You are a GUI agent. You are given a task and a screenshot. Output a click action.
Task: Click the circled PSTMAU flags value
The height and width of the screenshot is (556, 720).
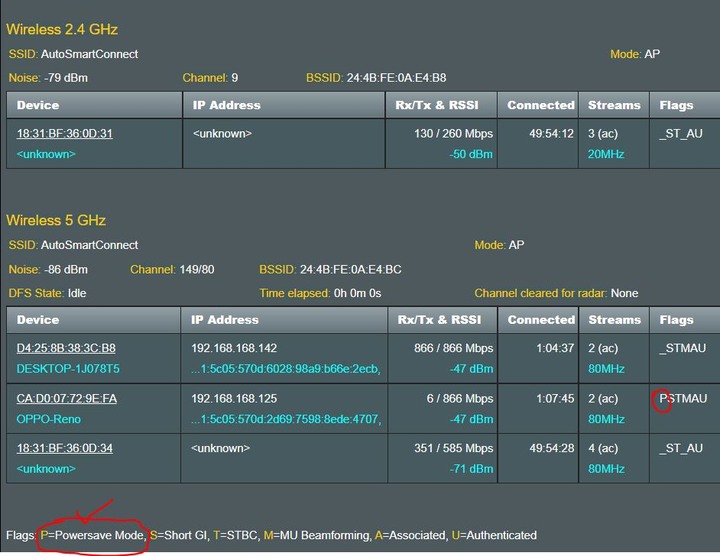[683, 399]
